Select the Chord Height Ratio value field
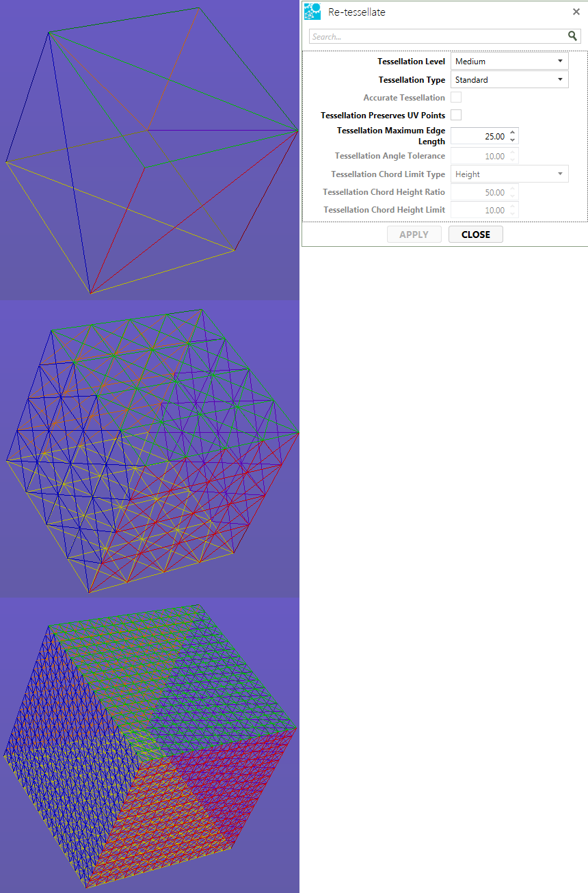 coord(480,193)
